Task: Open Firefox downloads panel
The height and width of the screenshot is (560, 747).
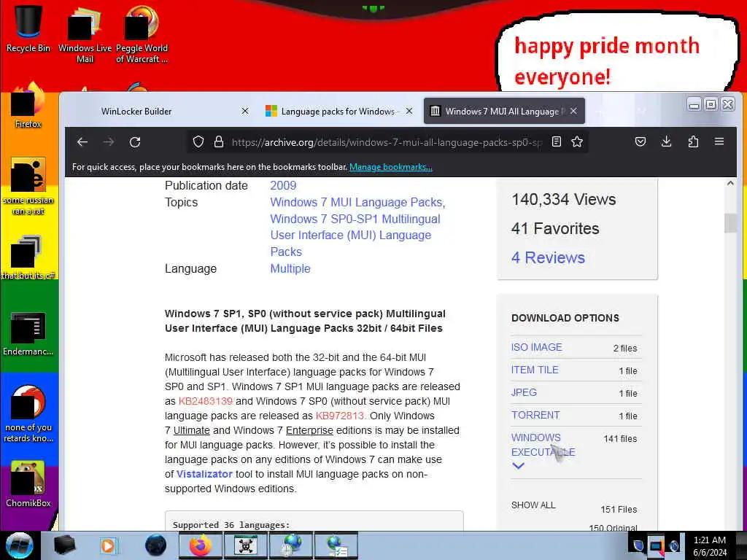Action: pyautogui.click(x=667, y=142)
